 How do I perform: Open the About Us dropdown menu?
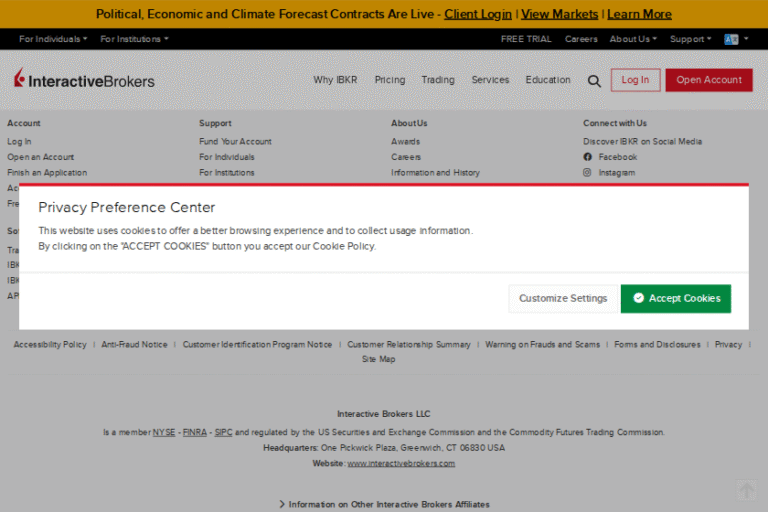pyautogui.click(x=633, y=39)
